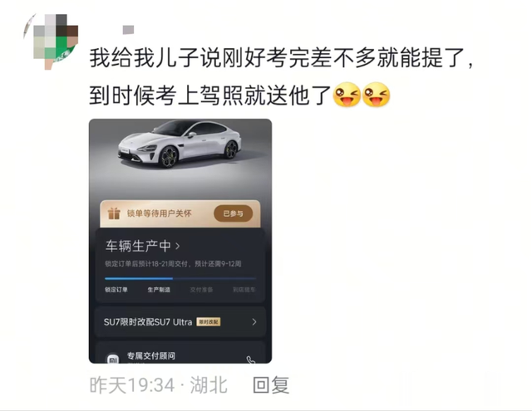Image resolution: width=532 pixels, height=411 pixels.
Task: Select the 交付准备 progress step
Action: (x=201, y=290)
